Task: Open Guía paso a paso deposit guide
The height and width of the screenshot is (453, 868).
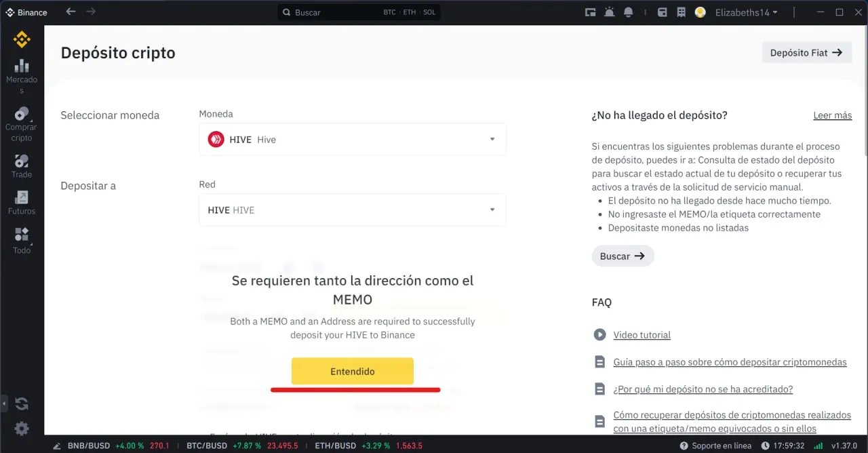Action: (x=730, y=362)
